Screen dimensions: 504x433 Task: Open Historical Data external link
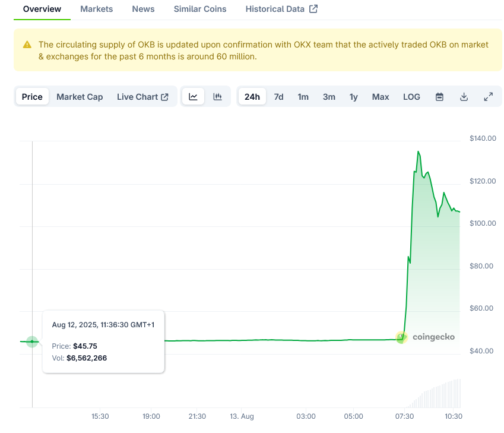(x=281, y=9)
